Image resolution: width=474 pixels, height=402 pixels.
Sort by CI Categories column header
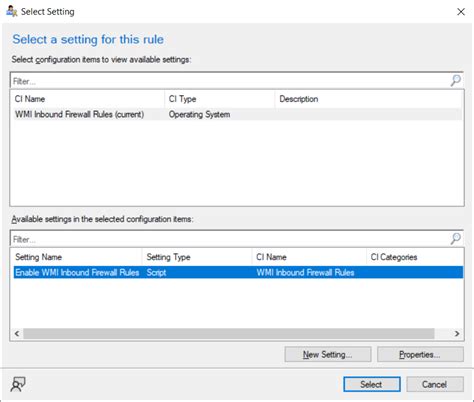click(x=415, y=257)
